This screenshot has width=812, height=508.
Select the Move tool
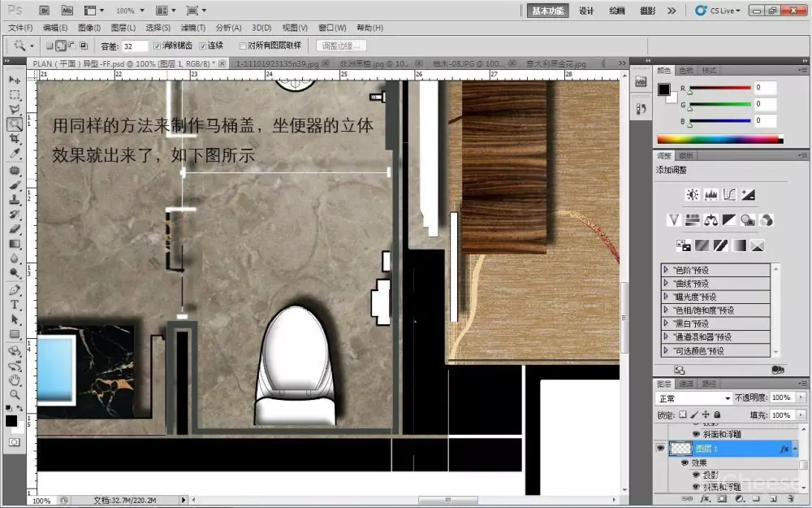pos(15,80)
